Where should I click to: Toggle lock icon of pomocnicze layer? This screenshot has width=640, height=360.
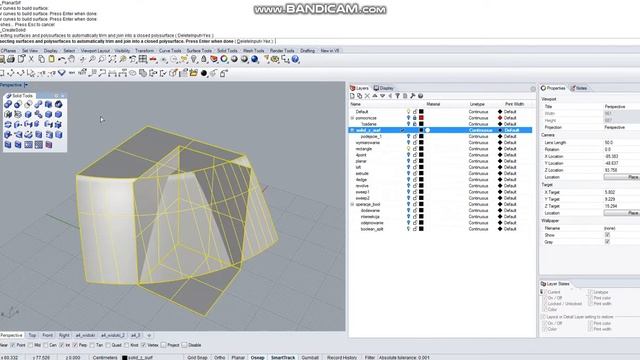tap(415, 118)
